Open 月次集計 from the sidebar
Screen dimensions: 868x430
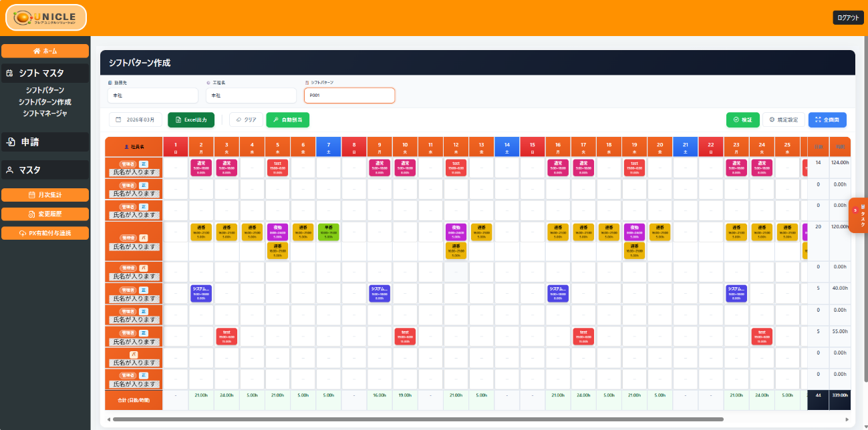click(45, 195)
